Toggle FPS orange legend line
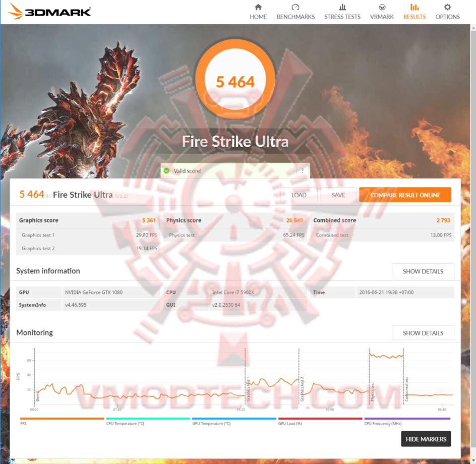 coord(62,419)
